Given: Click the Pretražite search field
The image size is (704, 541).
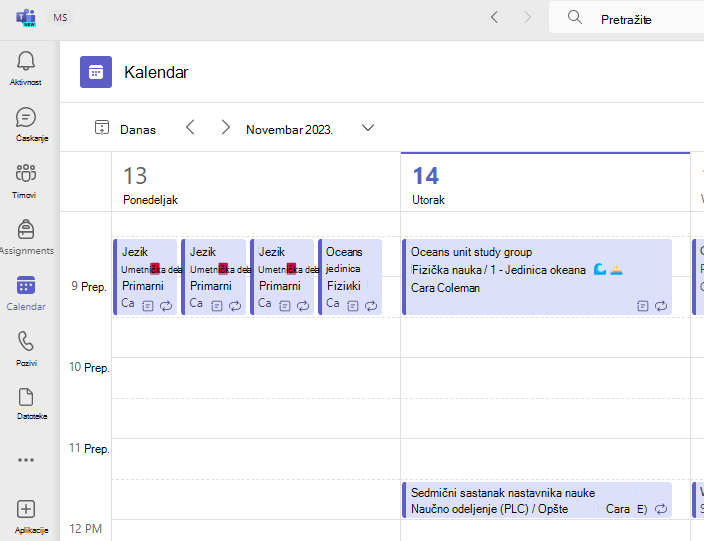Looking at the screenshot, I should [626, 18].
